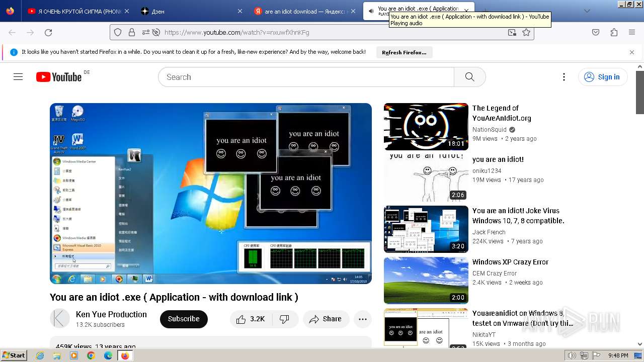The width and height of the screenshot is (644, 362).
Task: Open Windows Media Player taskbar icon
Action: 74,355
